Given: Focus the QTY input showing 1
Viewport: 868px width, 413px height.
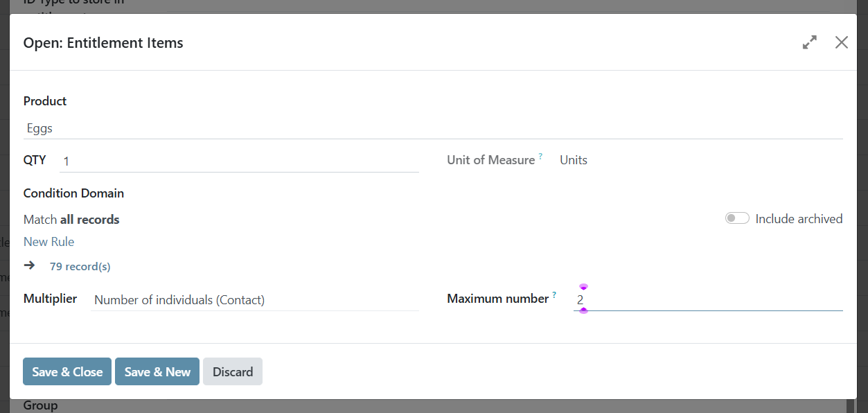Looking at the screenshot, I should point(139,160).
